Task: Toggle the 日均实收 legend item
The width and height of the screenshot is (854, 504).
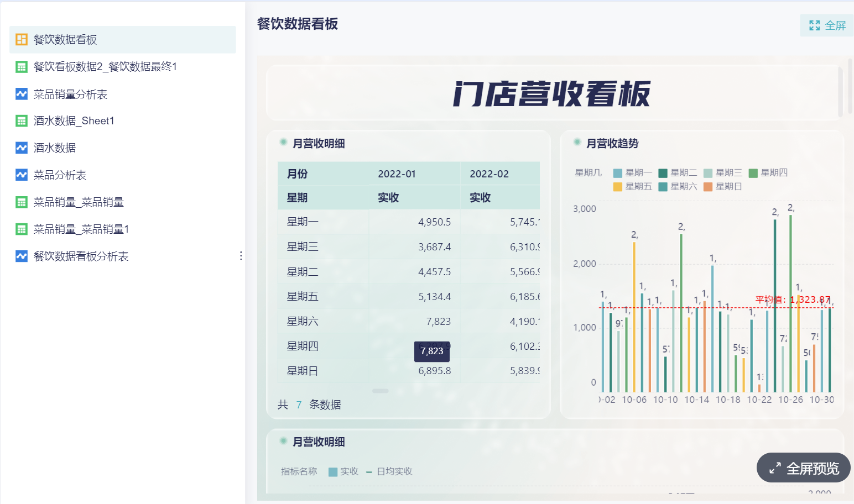Action: pos(389,471)
